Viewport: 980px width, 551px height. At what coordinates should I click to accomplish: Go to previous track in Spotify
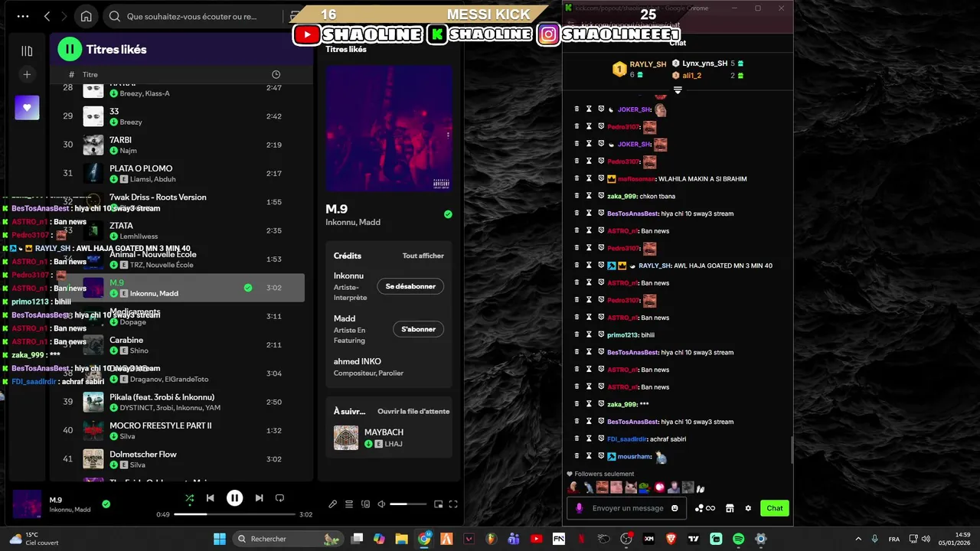pos(210,498)
